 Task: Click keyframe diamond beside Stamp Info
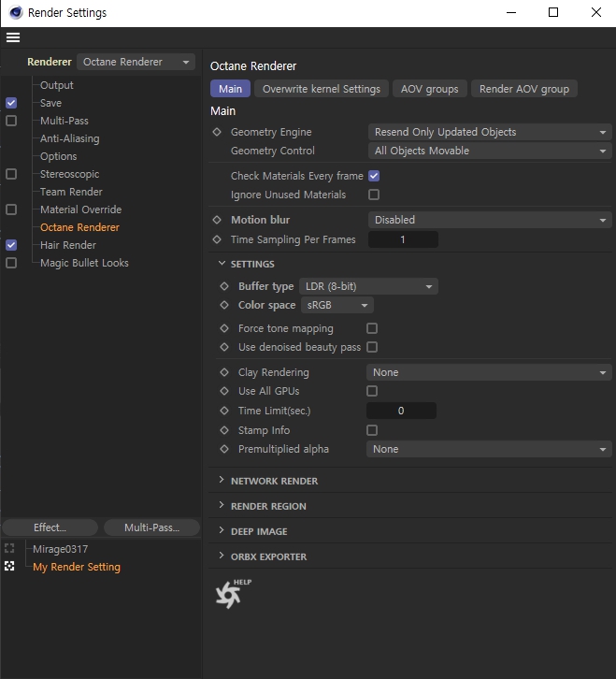224,430
